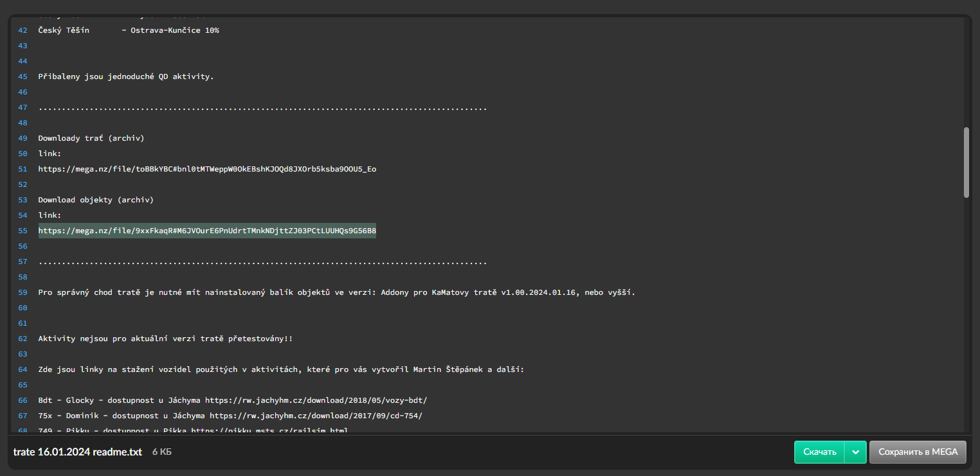Viewport: 980px width, 476px height.
Task: Click line number 64 in the gutter
Action: 23,369
